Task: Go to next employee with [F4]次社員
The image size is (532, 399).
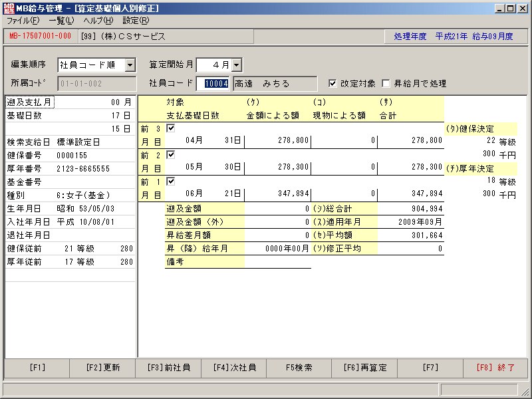Action: (234, 368)
